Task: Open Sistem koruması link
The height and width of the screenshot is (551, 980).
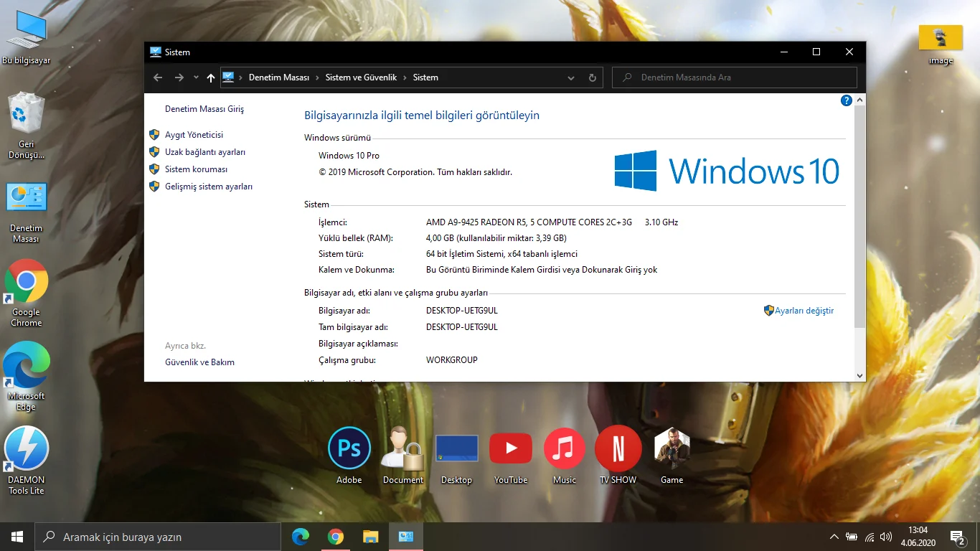Action: 196,169
